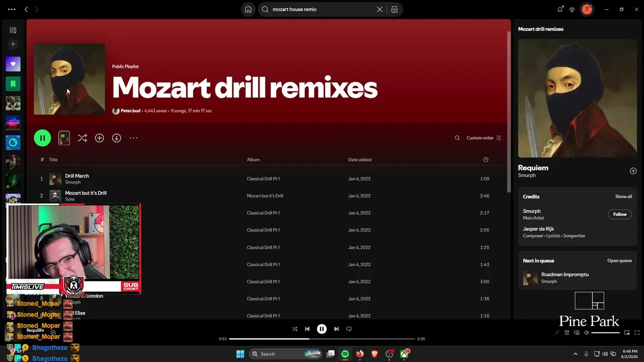Open artist Syke under second track
Image resolution: width=644 pixels, height=362 pixels.
click(69, 199)
